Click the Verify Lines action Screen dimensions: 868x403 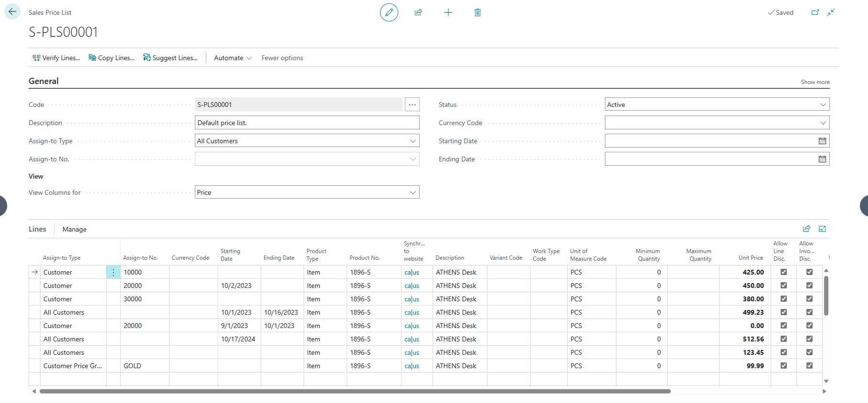56,58
